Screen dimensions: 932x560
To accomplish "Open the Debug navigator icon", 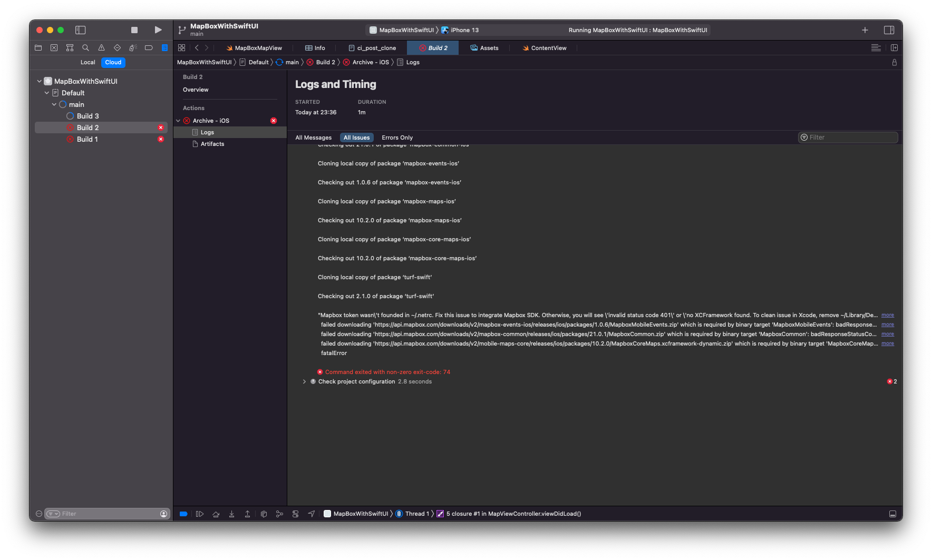I will [133, 48].
